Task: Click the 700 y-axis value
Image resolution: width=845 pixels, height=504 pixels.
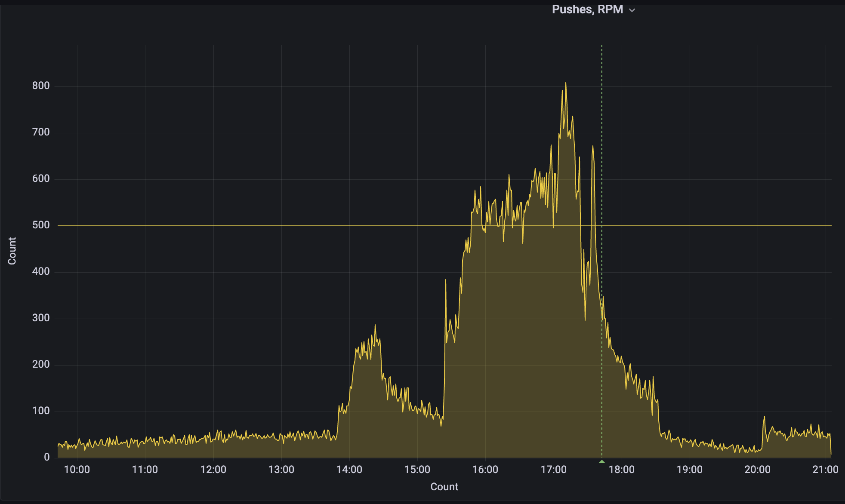Action: click(41, 132)
